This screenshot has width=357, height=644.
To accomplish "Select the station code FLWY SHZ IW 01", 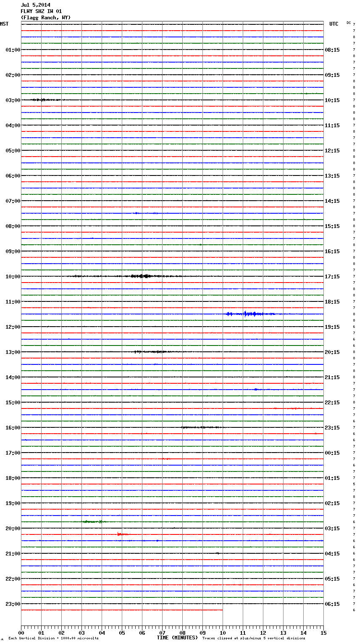I will 41,11.
